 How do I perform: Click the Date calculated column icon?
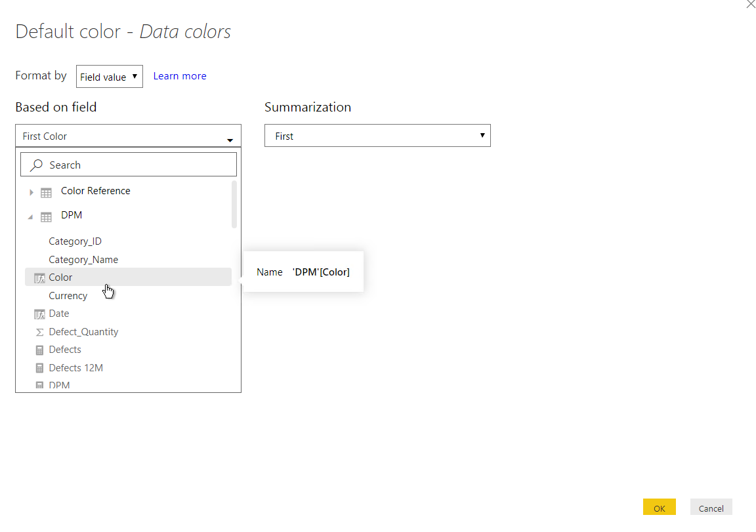click(39, 314)
